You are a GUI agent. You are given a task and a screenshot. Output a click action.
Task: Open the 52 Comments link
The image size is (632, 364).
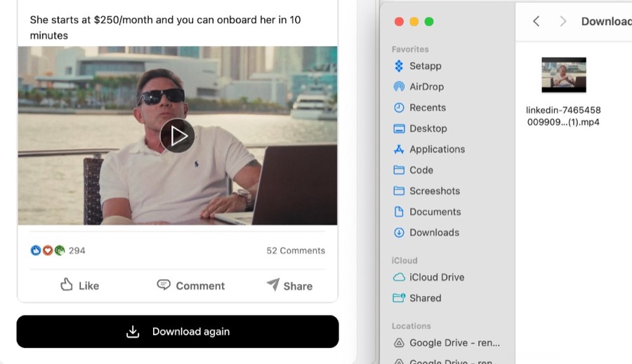296,250
